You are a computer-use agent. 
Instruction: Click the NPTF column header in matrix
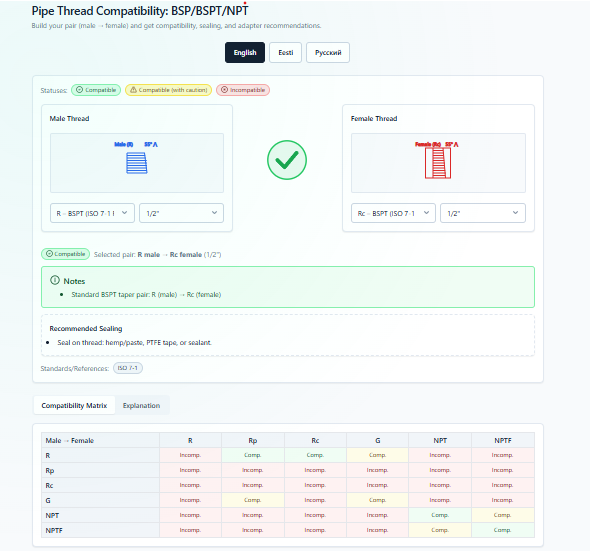click(503, 440)
